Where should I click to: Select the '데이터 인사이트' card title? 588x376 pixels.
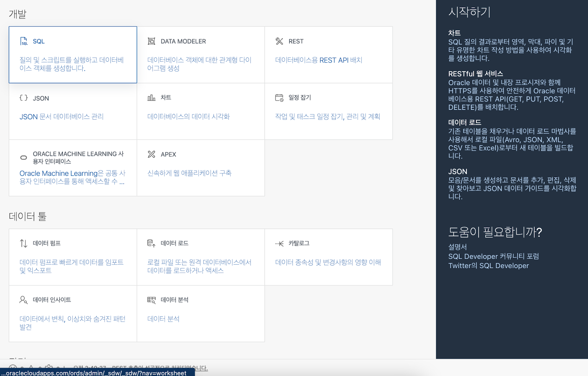[x=52, y=300]
